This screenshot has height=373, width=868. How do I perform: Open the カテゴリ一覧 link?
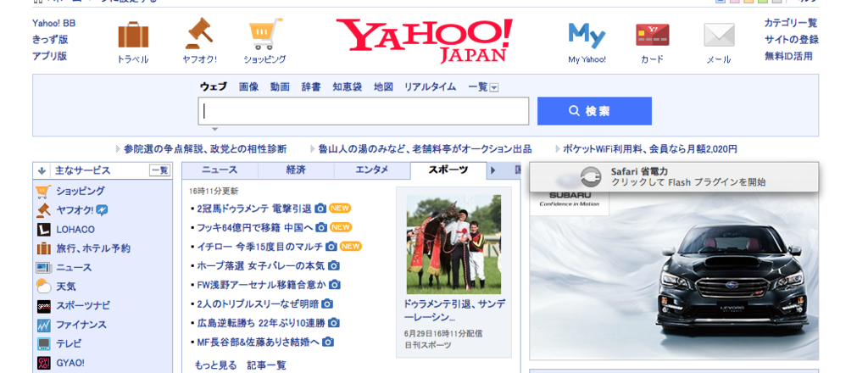pos(791,23)
